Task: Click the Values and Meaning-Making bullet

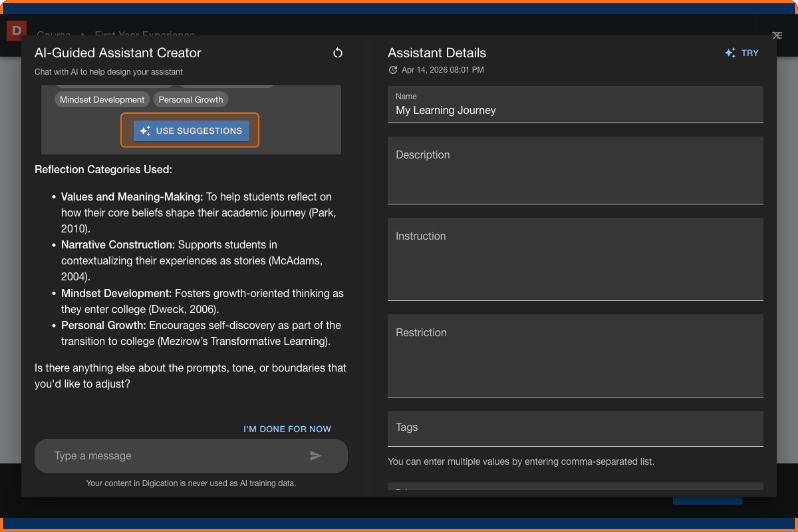Action: tap(198, 213)
